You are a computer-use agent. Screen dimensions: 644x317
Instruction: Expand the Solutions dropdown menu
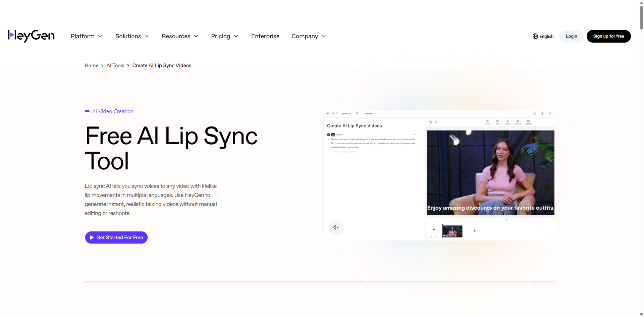[x=132, y=36]
